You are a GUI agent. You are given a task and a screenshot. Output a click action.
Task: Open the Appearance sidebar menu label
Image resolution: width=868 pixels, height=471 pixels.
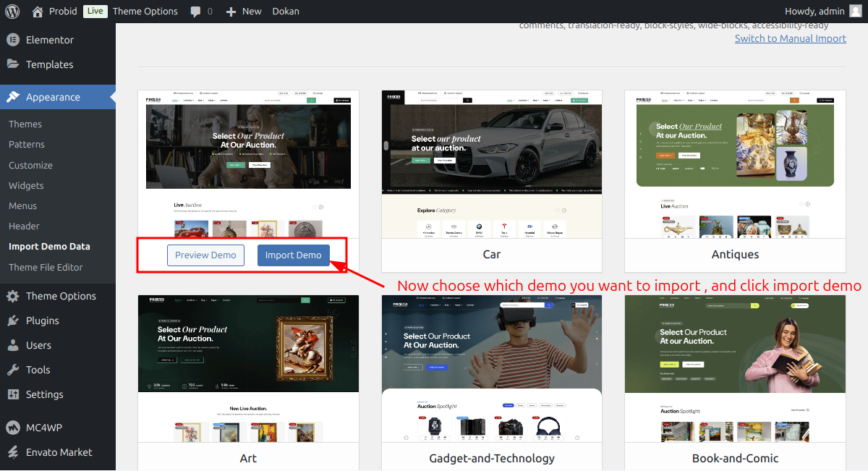click(x=53, y=97)
